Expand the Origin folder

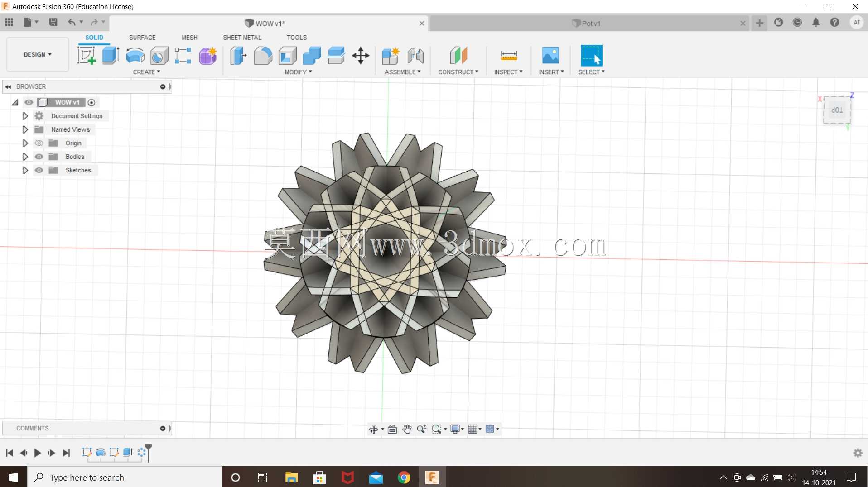(x=25, y=143)
